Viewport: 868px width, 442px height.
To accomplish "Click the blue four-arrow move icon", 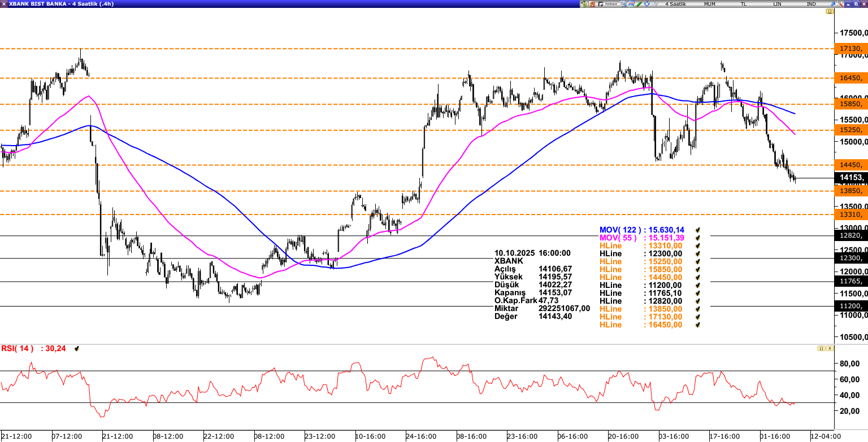I will [646, 4].
